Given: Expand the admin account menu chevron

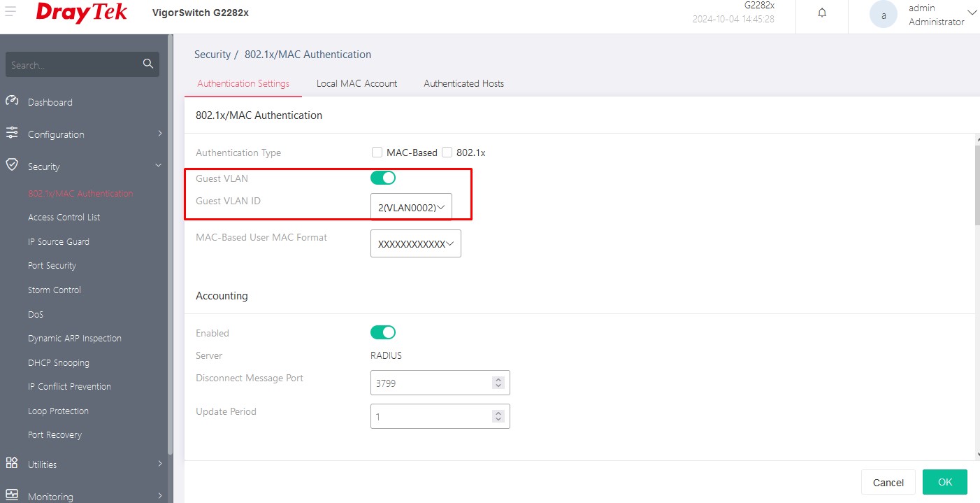Looking at the screenshot, I should coord(972,13).
